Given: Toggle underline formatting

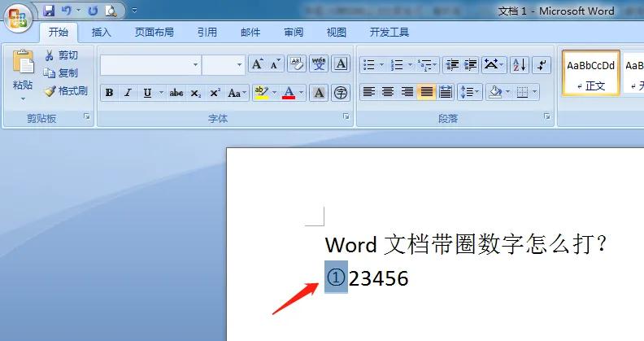Looking at the screenshot, I should (147, 93).
